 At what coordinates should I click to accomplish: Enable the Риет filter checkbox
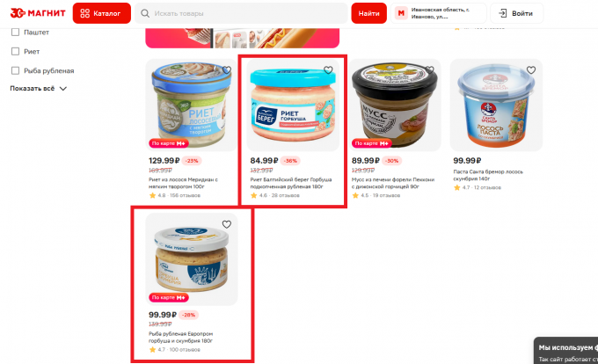[15, 52]
